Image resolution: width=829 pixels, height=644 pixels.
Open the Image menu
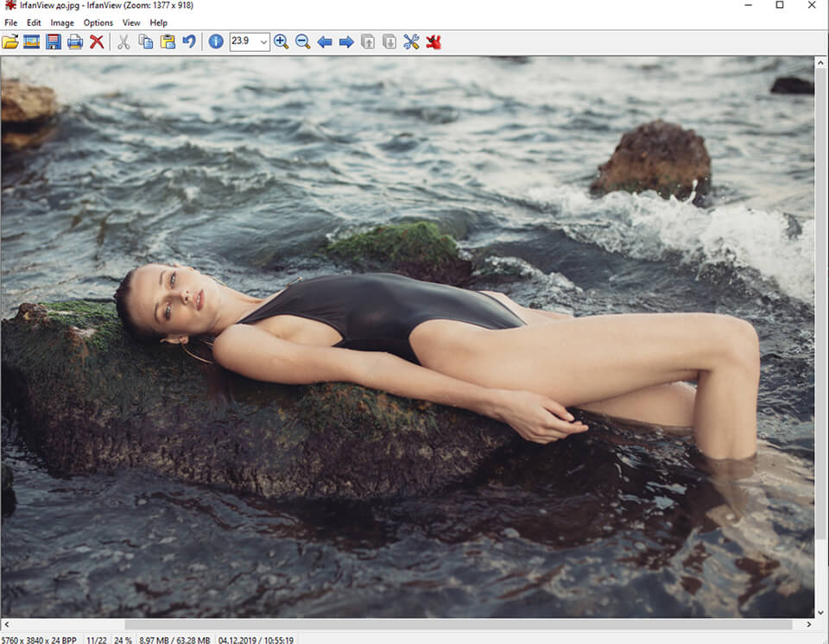coord(62,22)
